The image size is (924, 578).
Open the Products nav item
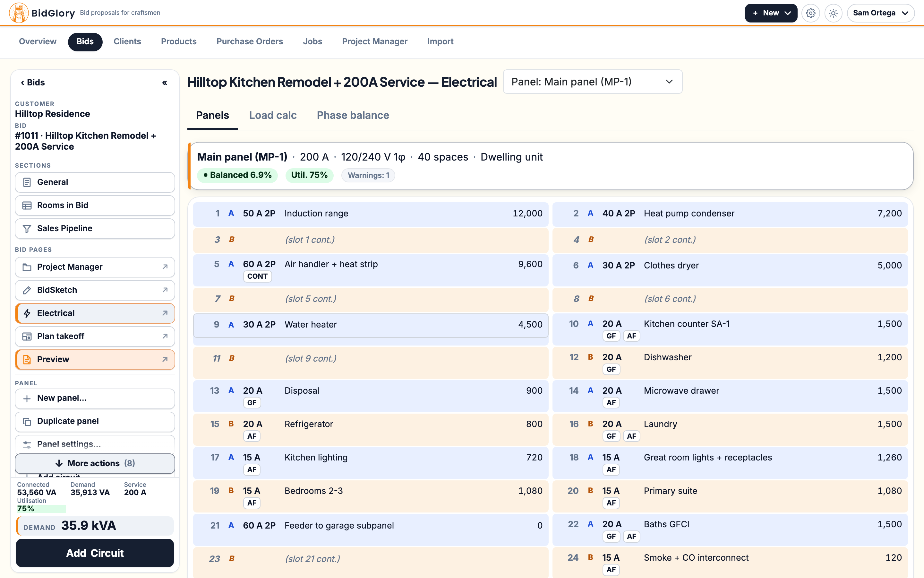179,42
